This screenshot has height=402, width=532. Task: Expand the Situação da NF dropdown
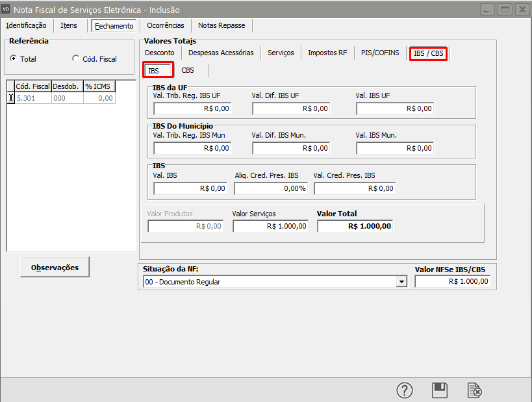401,282
